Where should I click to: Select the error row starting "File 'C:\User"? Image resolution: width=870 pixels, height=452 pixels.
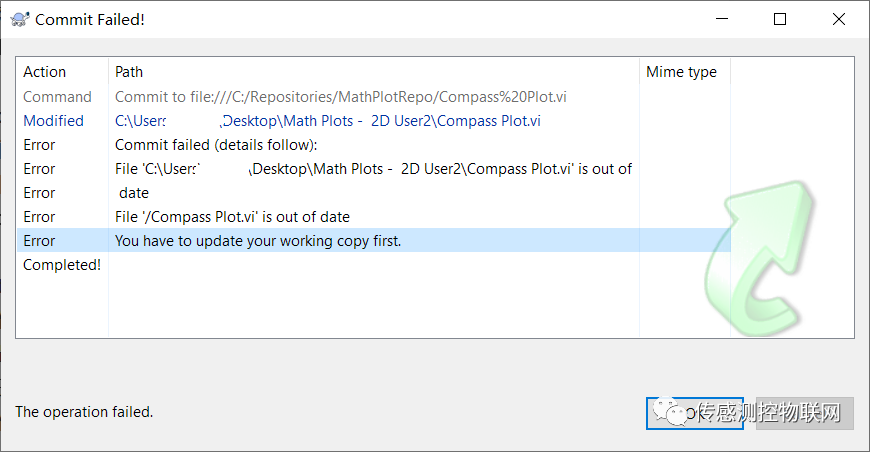point(373,169)
